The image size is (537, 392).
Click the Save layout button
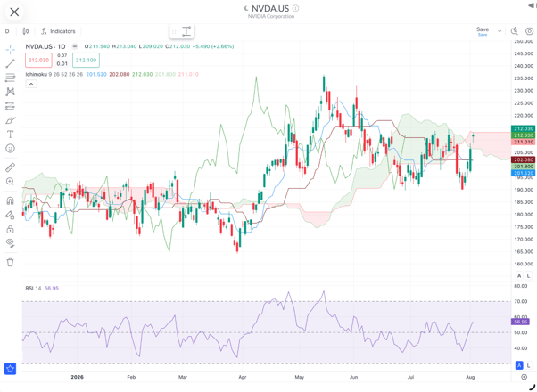click(x=483, y=31)
